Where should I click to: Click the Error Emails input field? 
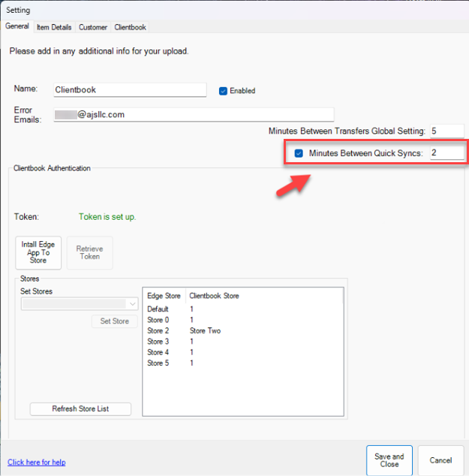[194, 115]
